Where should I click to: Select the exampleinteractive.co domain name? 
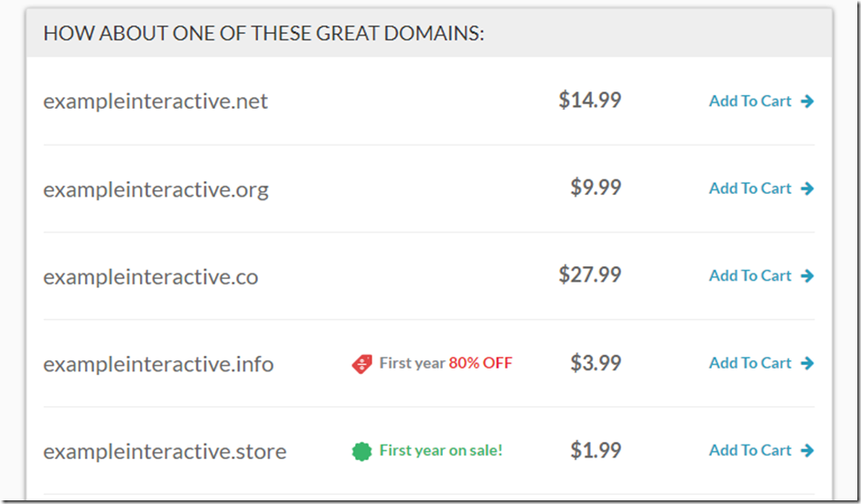151,277
